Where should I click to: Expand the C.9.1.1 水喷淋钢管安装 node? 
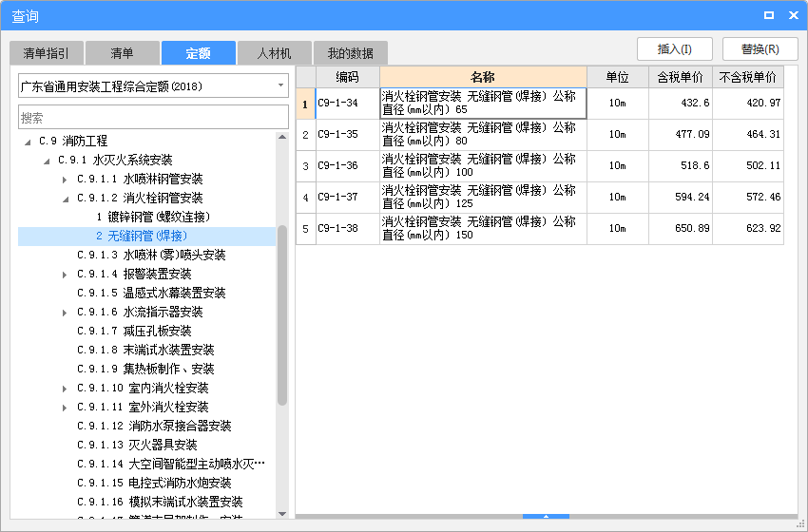coord(65,180)
